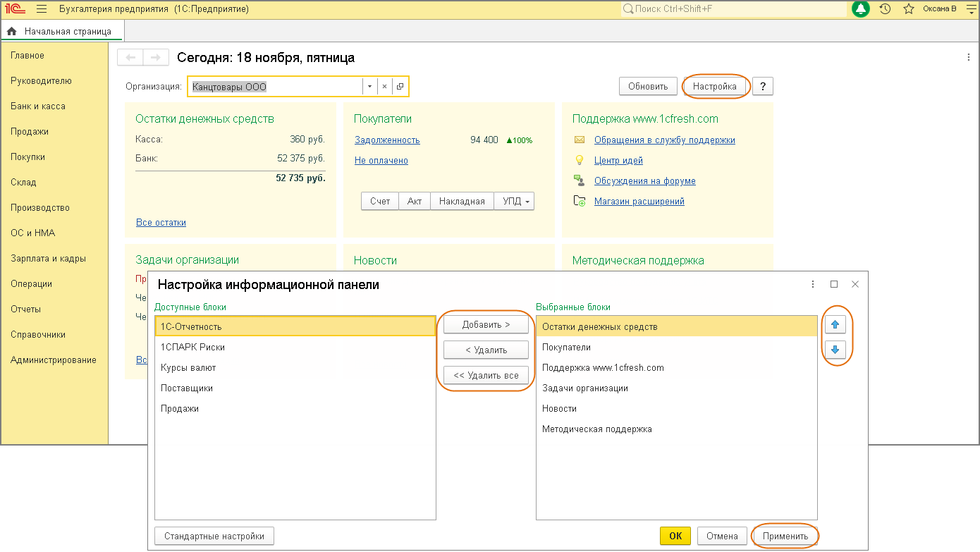Restore Стандартные настройки
980x552 pixels.
coord(214,536)
